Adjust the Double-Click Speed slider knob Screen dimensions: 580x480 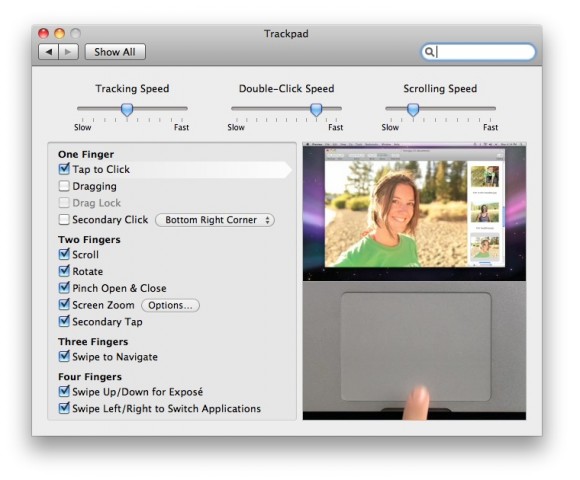click(x=316, y=109)
